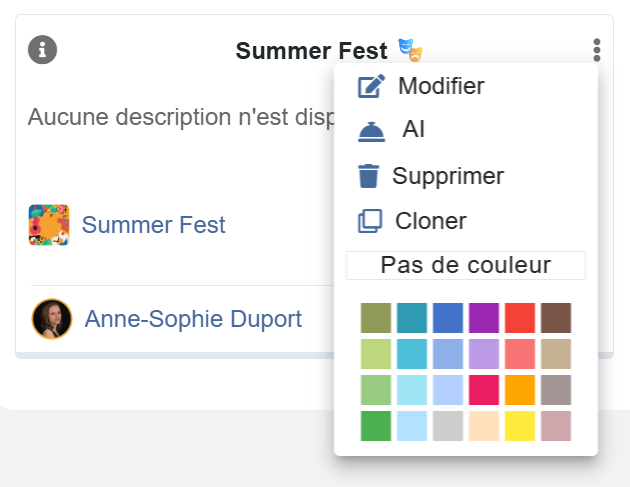Click the info icon on the card
The height and width of the screenshot is (487, 630).
coord(42,49)
